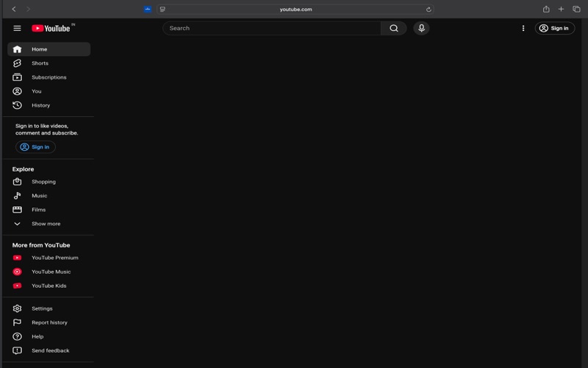
Task: Click the YouTube logo
Action: coord(51,28)
